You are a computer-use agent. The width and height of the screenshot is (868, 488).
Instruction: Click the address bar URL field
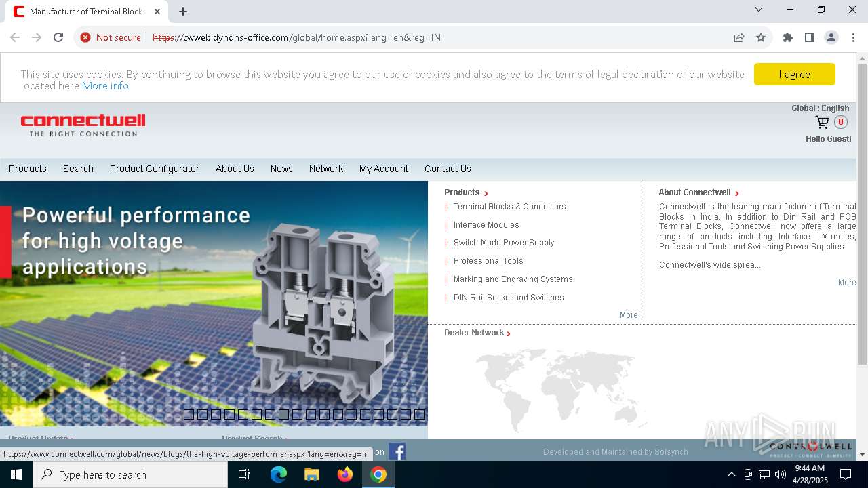(x=434, y=37)
